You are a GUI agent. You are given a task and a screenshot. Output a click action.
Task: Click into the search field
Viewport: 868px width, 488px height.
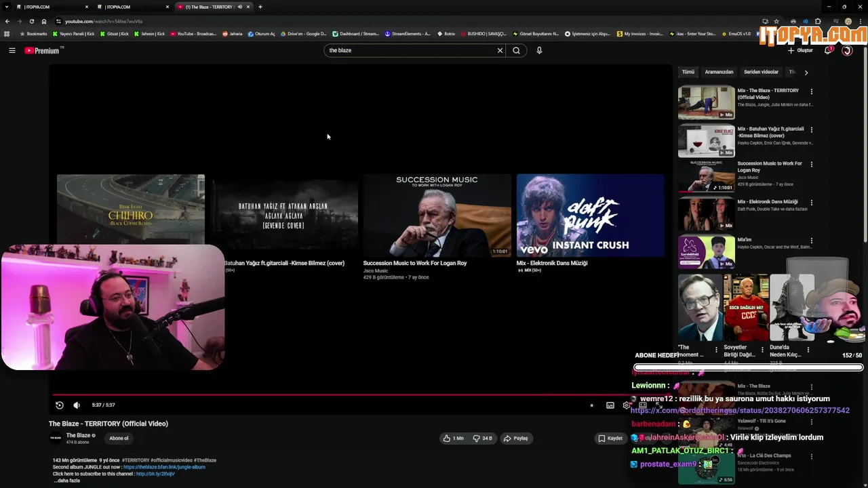(411, 50)
